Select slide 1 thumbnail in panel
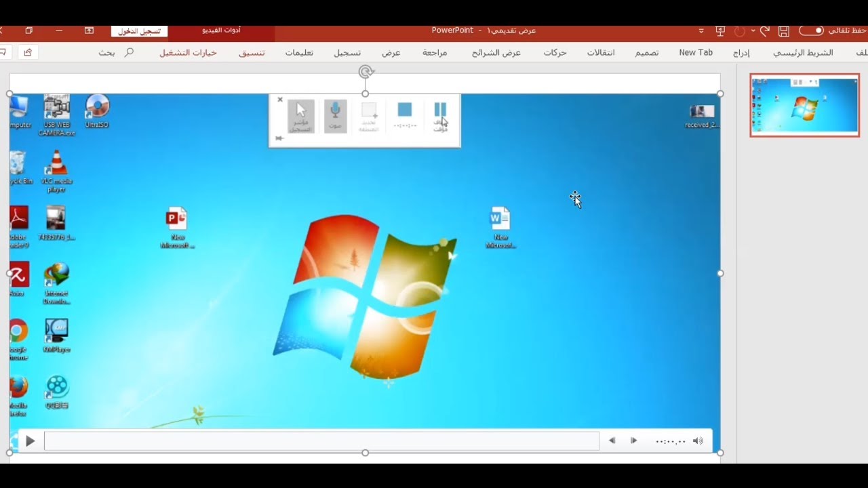The width and height of the screenshot is (868, 488). [x=804, y=106]
